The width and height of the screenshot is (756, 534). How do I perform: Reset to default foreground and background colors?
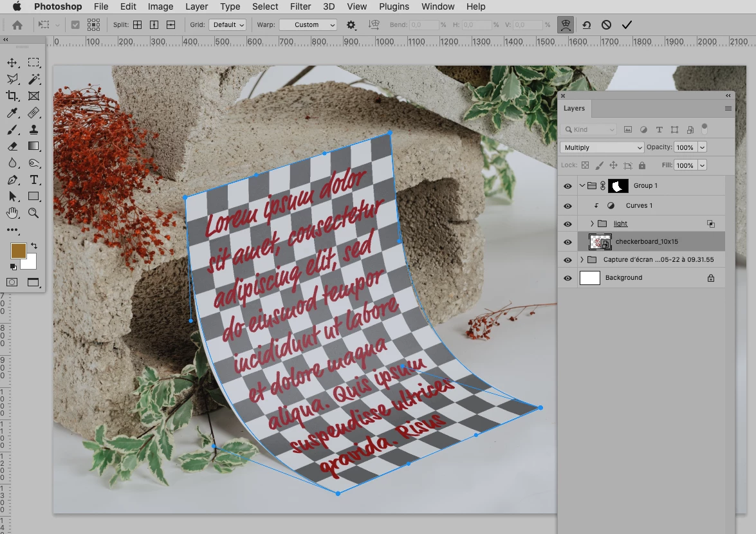[x=13, y=266]
